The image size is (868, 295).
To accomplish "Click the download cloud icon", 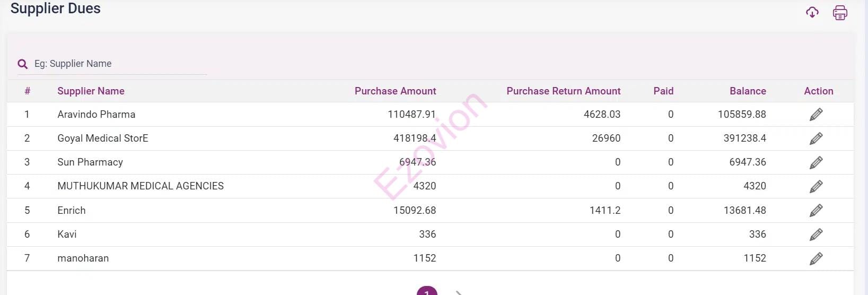I will tap(812, 12).
